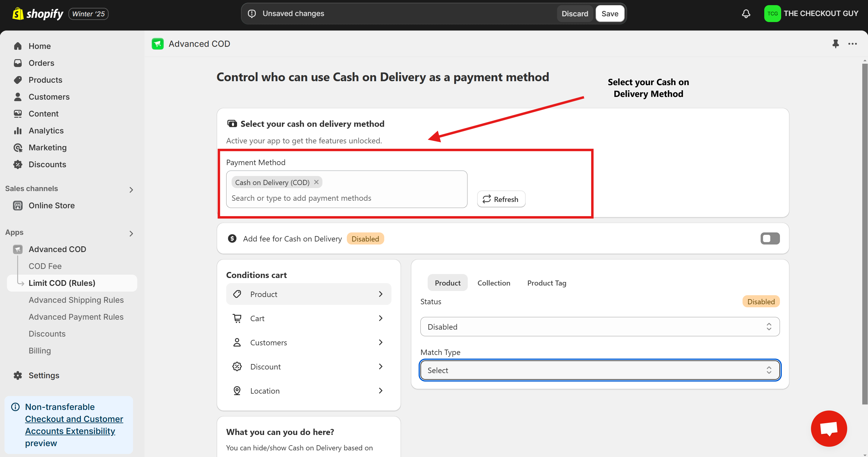Viewport: 868px width, 457px height.
Task: Click the Marketing target icon
Action: [18, 147]
